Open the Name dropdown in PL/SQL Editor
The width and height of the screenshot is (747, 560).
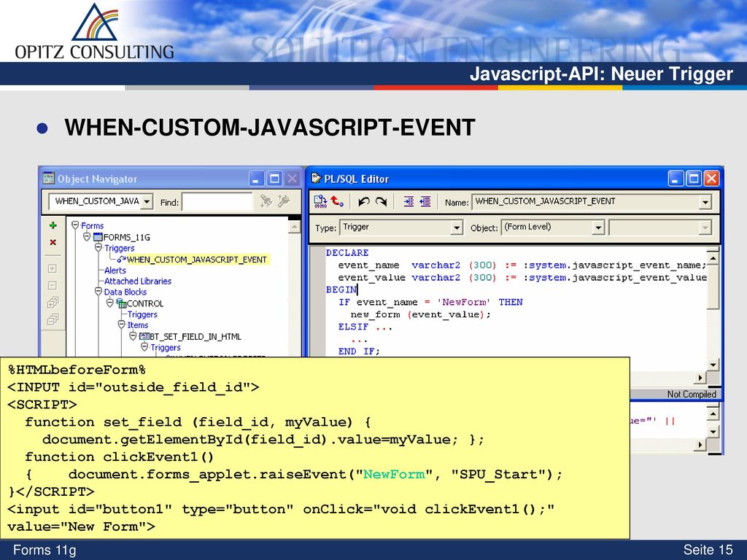705,202
